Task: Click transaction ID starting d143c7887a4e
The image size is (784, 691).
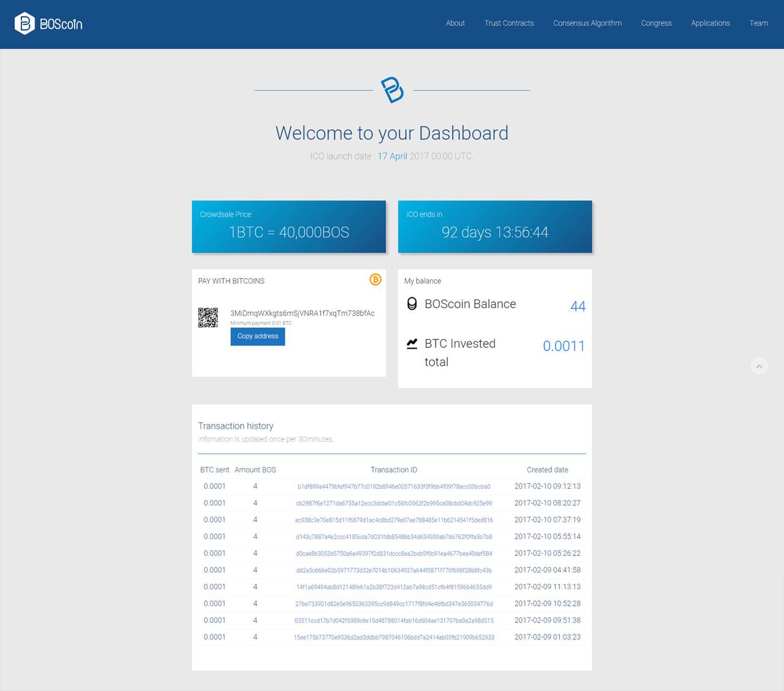Action: [394, 537]
